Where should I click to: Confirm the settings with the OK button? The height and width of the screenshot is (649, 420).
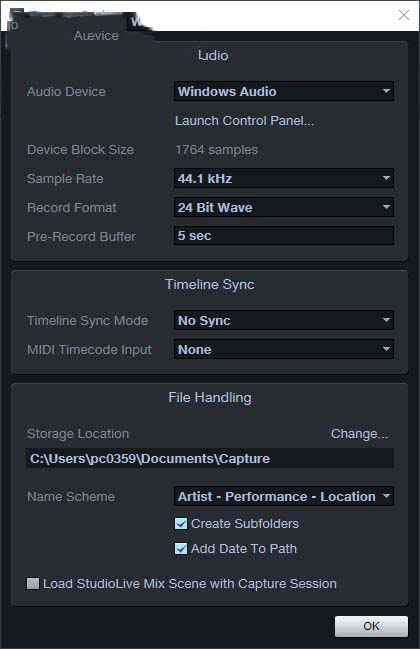click(371, 626)
